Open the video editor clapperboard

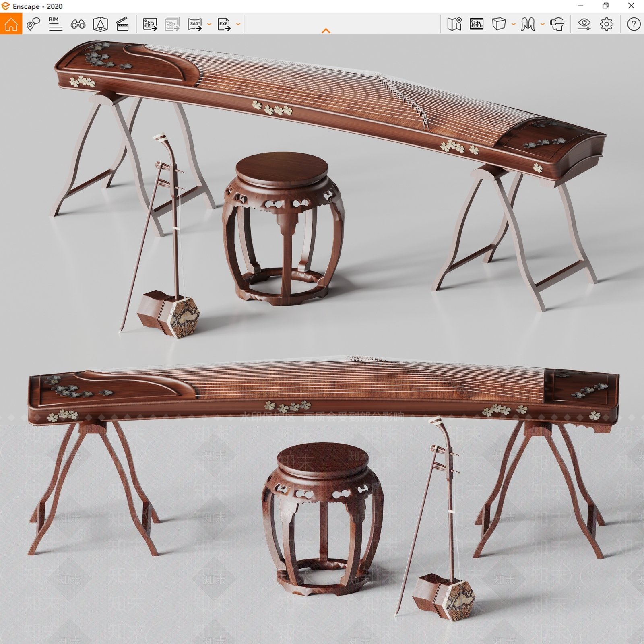(122, 24)
